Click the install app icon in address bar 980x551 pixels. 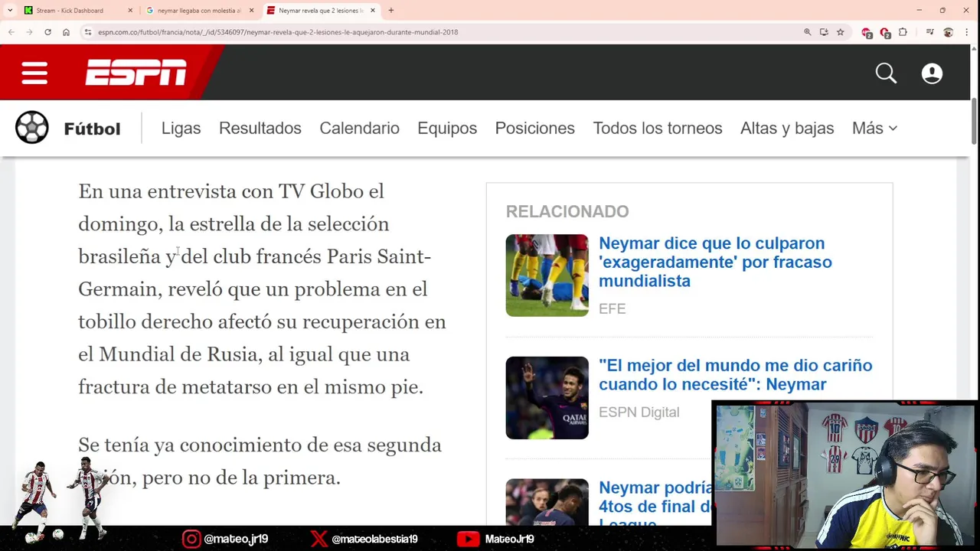tap(824, 32)
